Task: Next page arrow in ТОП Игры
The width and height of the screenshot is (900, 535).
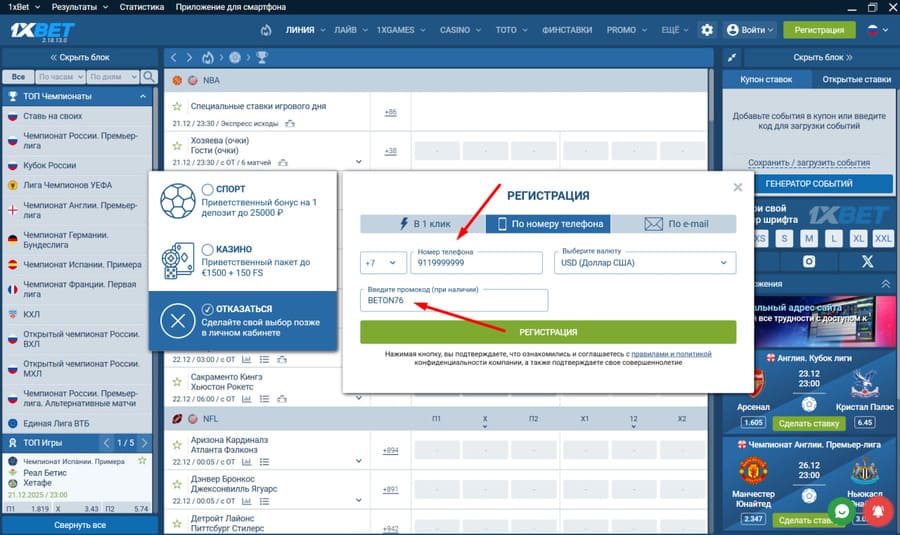Action: click(x=145, y=443)
